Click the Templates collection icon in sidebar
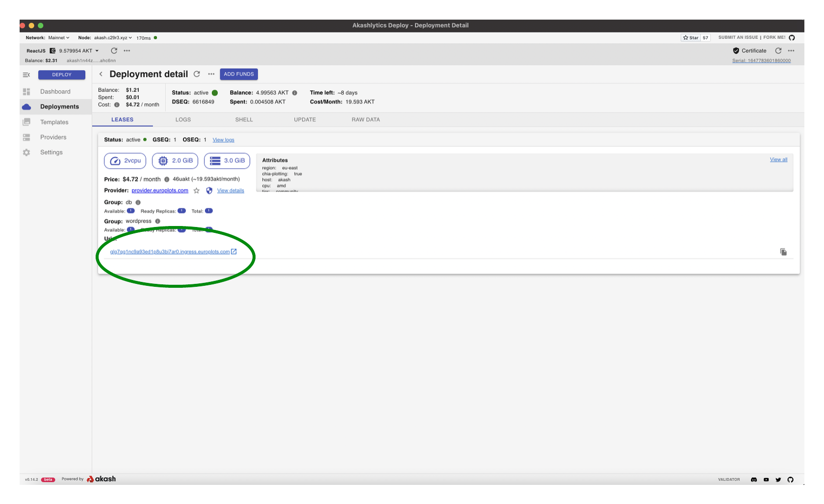The width and height of the screenshot is (824, 504). coord(26,122)
